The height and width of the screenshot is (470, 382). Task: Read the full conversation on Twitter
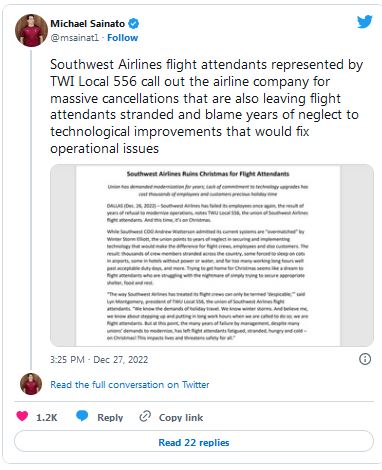coord(130,384)
